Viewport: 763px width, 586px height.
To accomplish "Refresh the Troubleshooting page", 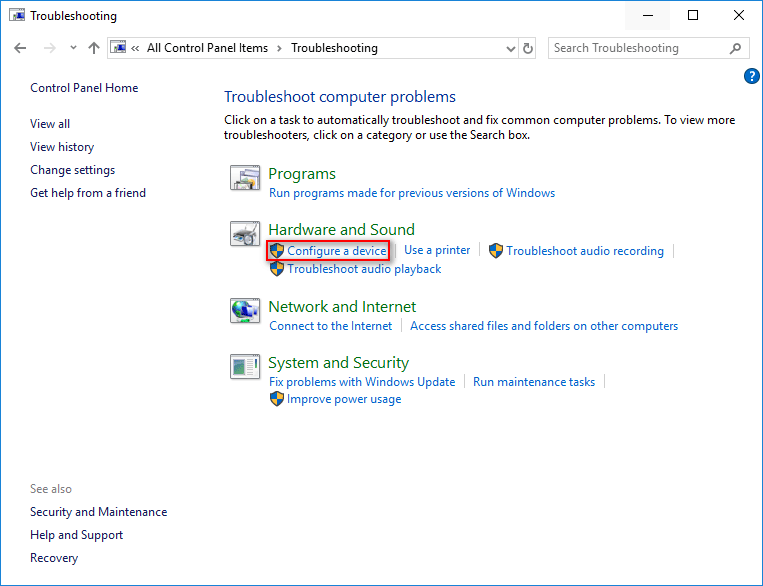I will point(527,48).
